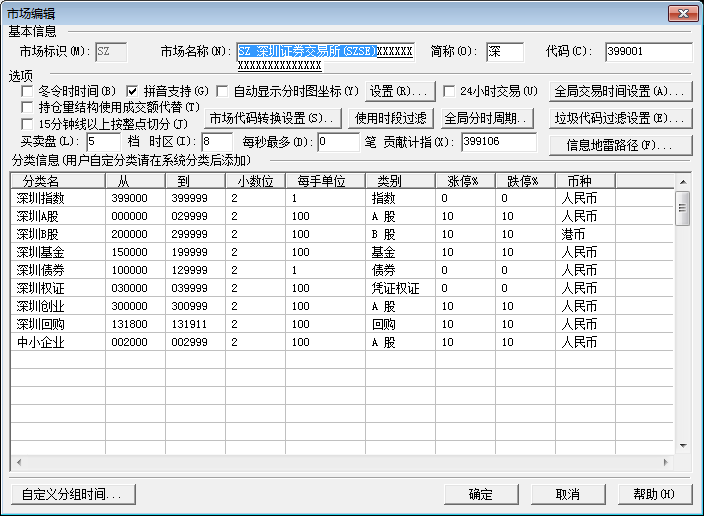This screenshot has width=704, height=516.
Task: Open 自定义分组时间 settings
Action: tap(71, 494)
